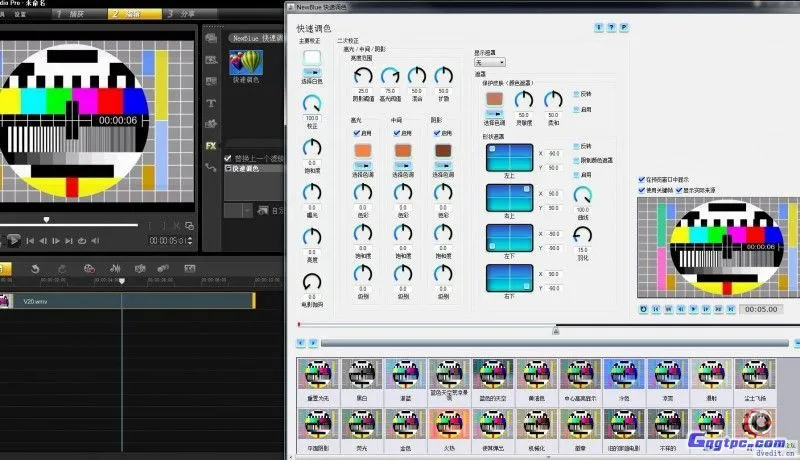Click the 校正 correction dial
This screenshot has width=800, height=460.
313,103
